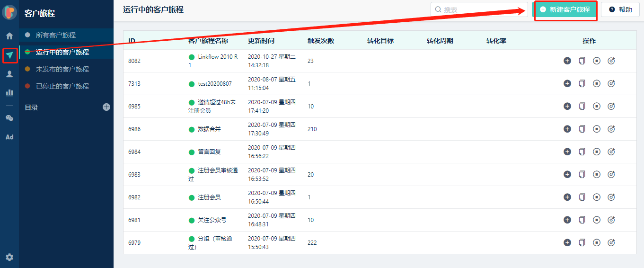Open the WeChat icon in sidebar
Viewport: 644px width, 268px height.
tap(9, 118)
